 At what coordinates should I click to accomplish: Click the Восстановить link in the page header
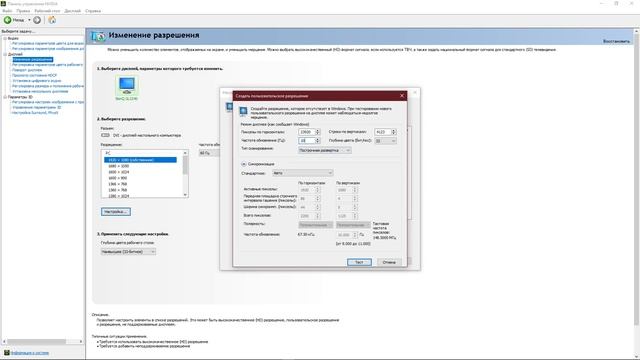coord(616,42)
